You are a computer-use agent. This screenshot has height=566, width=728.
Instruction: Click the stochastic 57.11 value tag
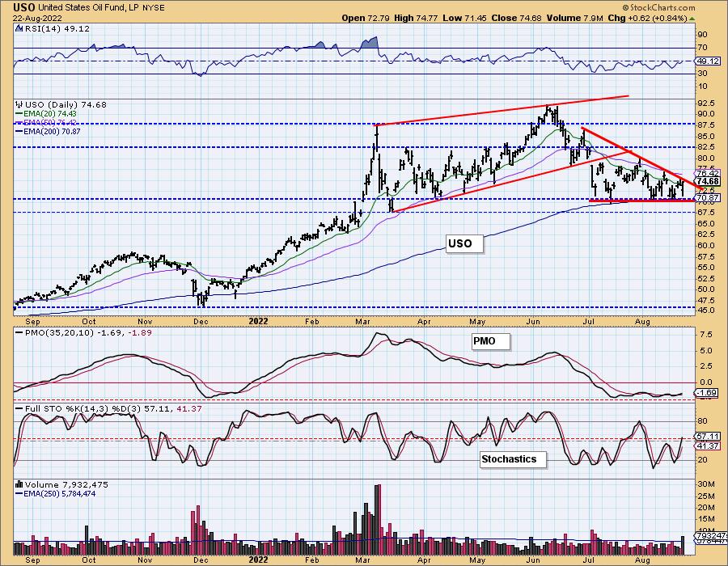click(709, 437)
